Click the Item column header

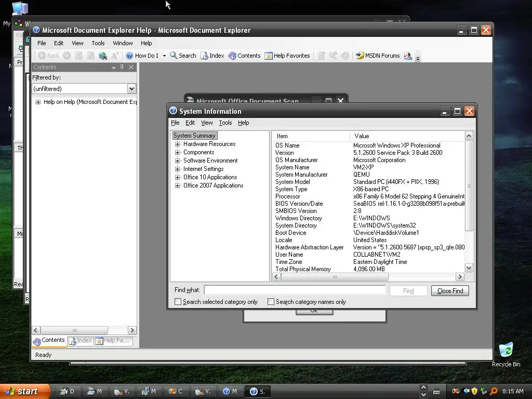coord(311,136)
